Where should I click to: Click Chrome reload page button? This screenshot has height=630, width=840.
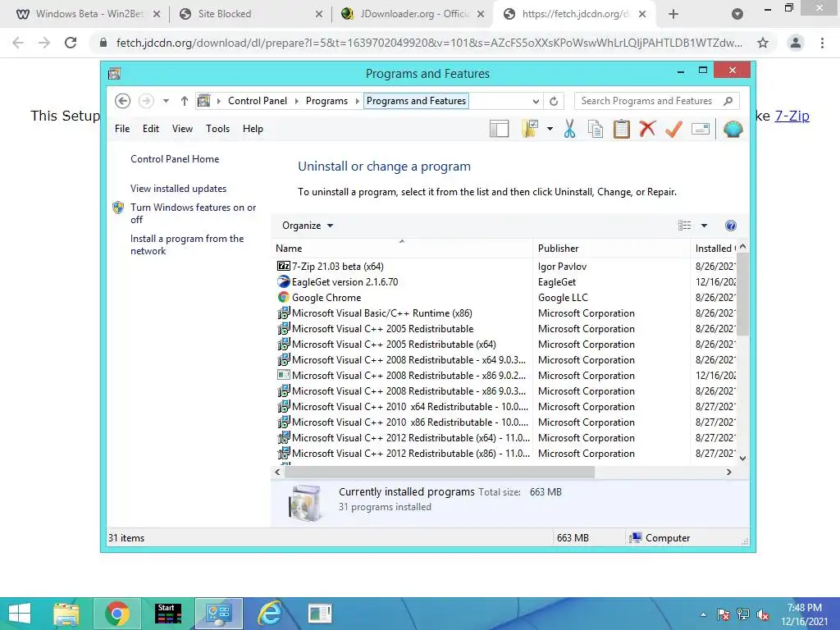(x=71, y=43)
